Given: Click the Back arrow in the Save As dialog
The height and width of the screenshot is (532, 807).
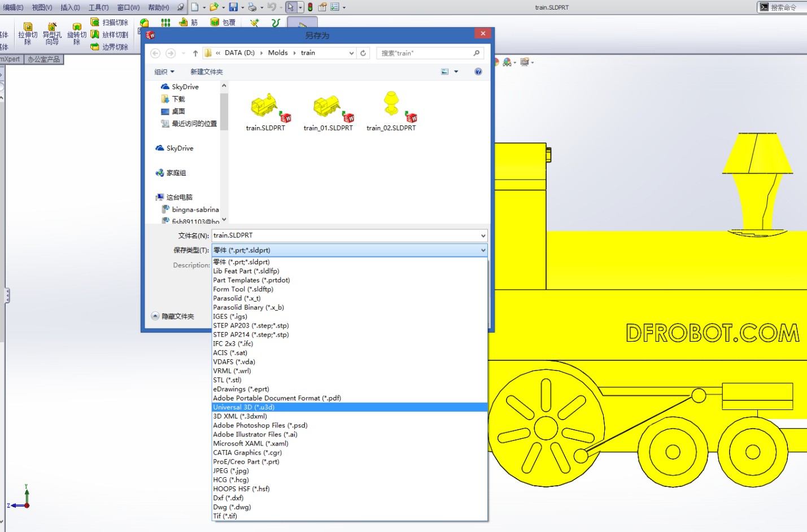Looking at the screenshot, I should (155, 53).
